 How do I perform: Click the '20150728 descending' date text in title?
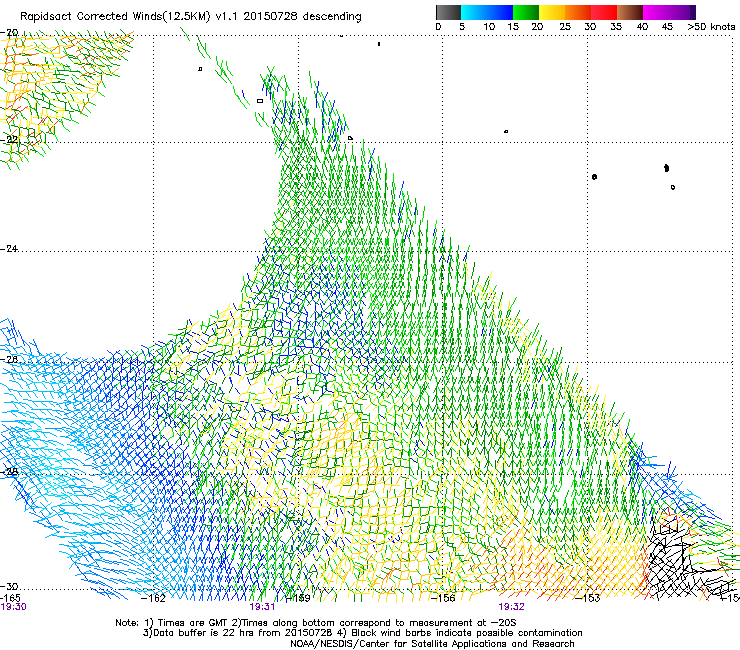pos(303,16)
